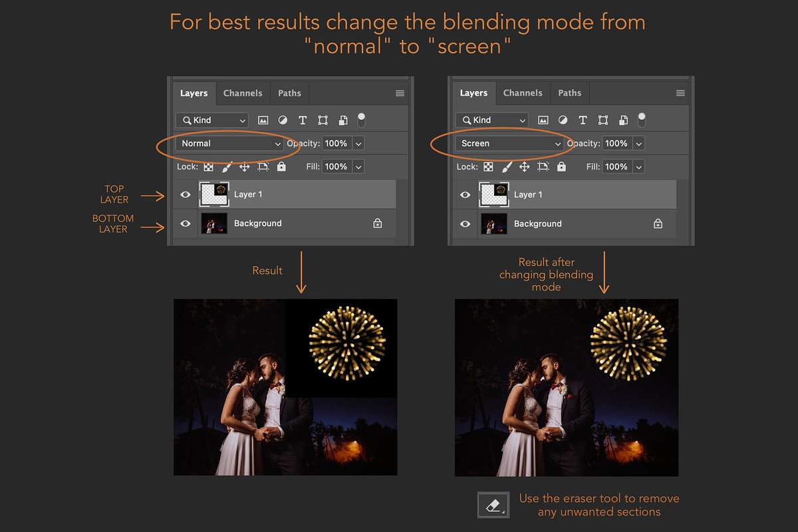This screenshot has width=798, height=532.
Task: Click Lock All in the Normal-mode panel
Action: pos(281,167)
